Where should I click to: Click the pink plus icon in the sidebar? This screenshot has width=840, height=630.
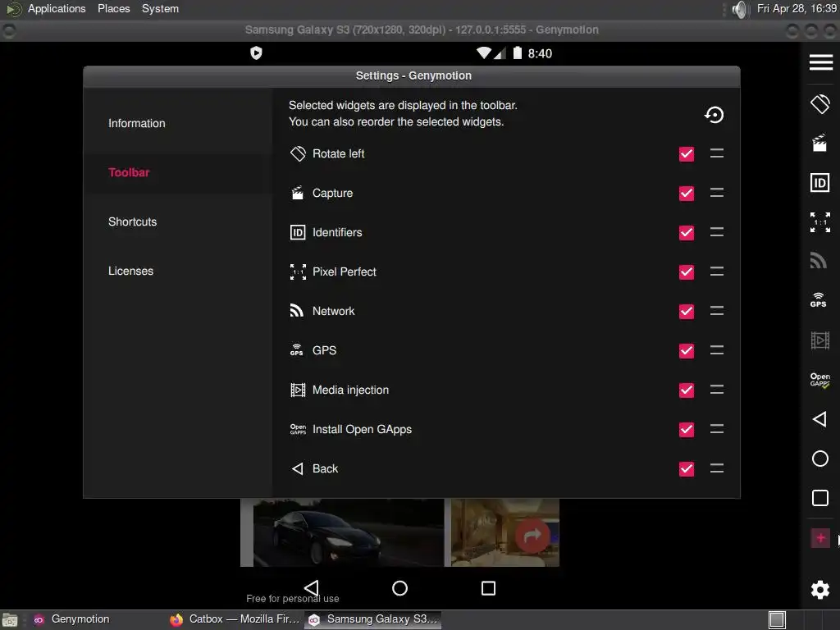tap(820, 538)
